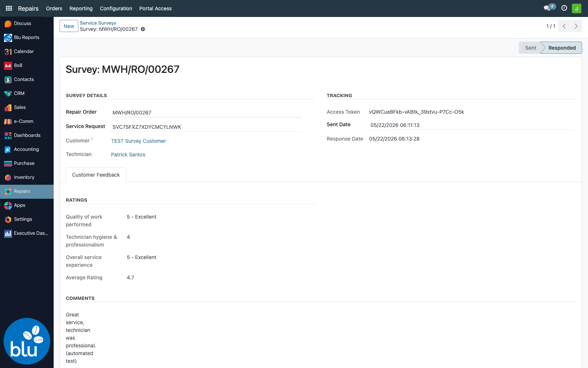Open the e-Comm app
The image size is (588, 368).
click(x=27, y=121)
